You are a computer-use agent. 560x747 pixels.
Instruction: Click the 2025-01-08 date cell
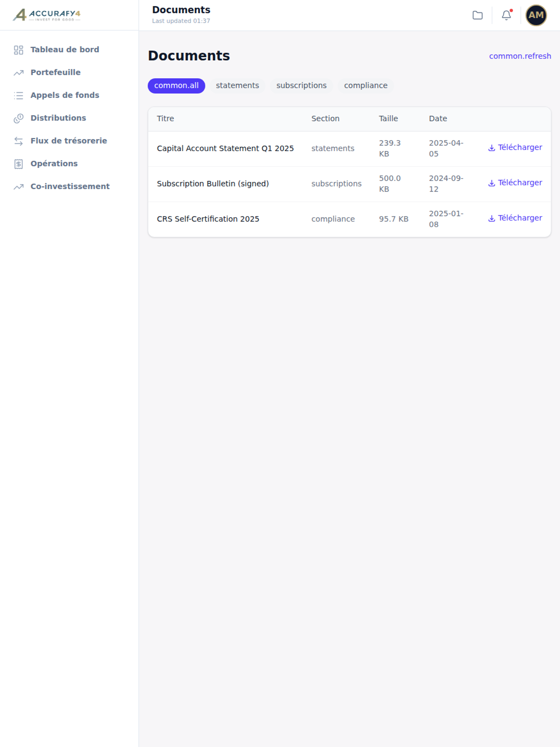pyautogui.click(x=446, y=219)
